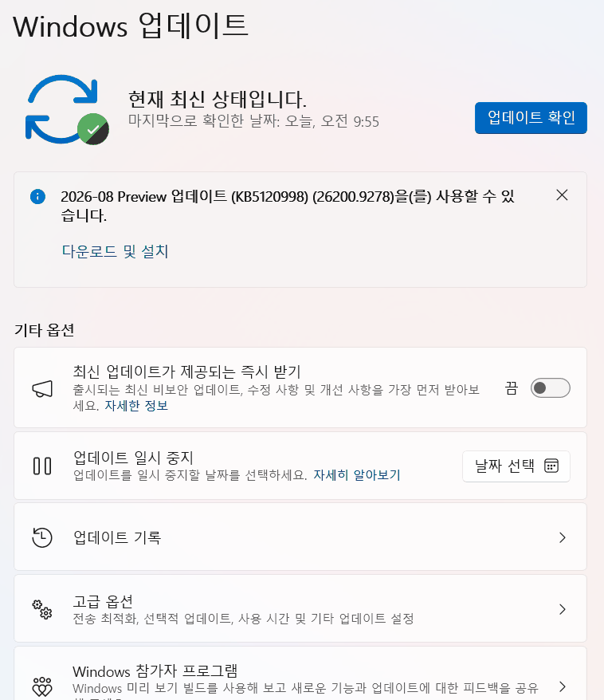Open the 자세히 알아보기 link
The height and width of the screenshot is (700, 604).
tap(356, 475)
